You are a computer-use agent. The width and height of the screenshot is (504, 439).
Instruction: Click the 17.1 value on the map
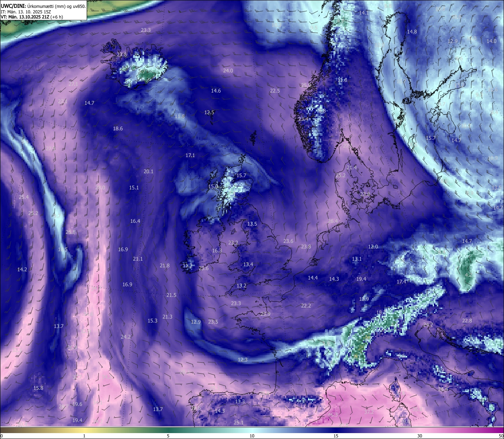190,155
